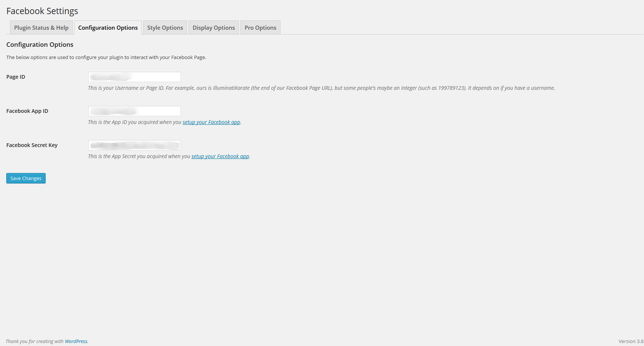
Task: Go to the Display Options tab
Action: 214,28
